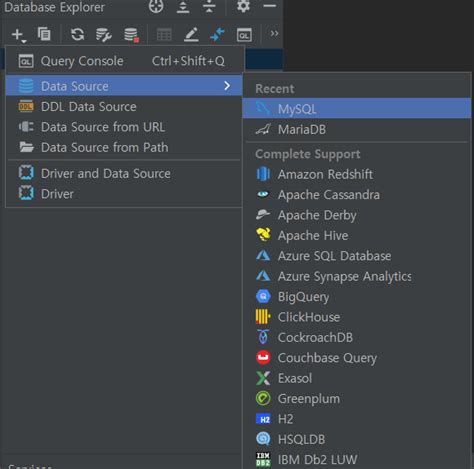Click the Select Opened File target icon
The width and height of the screenshot is (474, 469).
[156, 6]
